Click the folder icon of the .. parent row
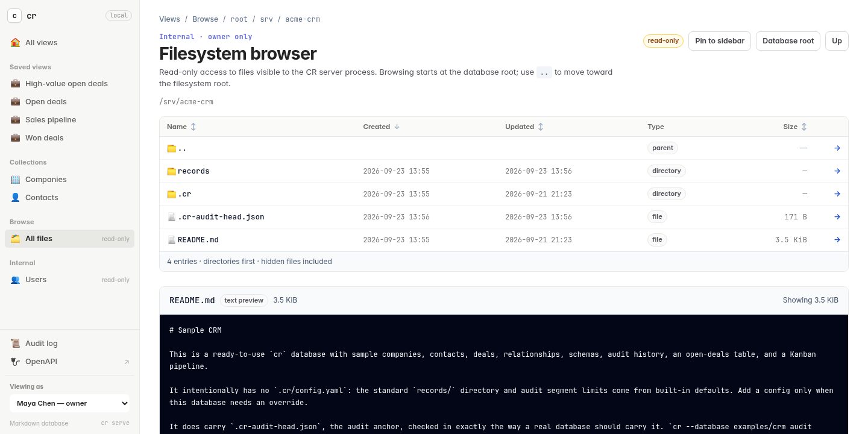This screenshot has height=434, width=868. coord(172,148)
